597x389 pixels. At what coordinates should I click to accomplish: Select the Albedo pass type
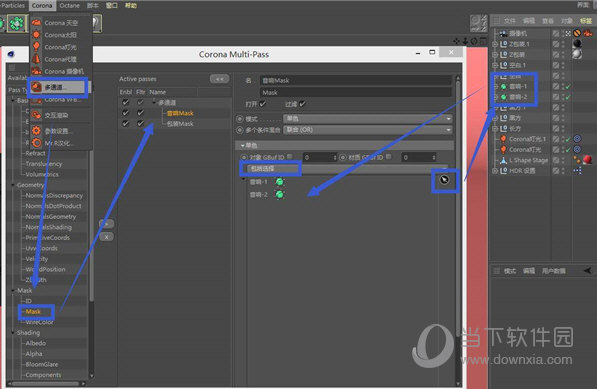pyautogui.click(x=36, y=343)
